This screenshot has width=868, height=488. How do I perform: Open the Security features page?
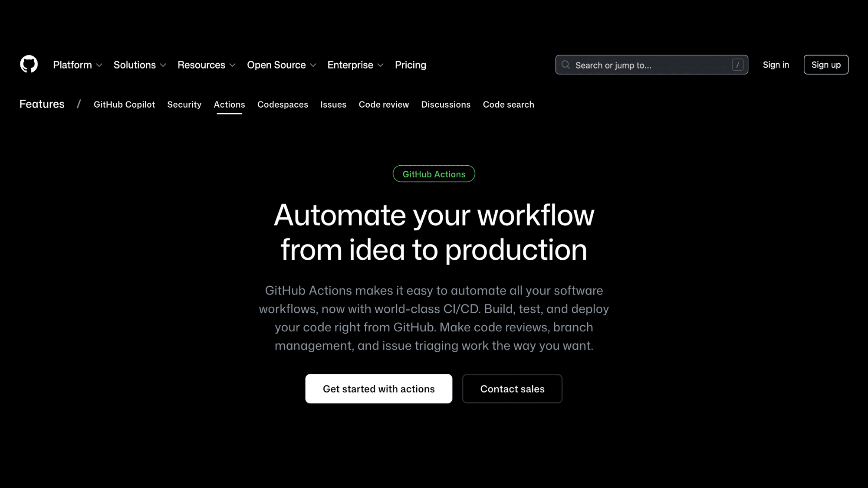[x=184, y=105]
